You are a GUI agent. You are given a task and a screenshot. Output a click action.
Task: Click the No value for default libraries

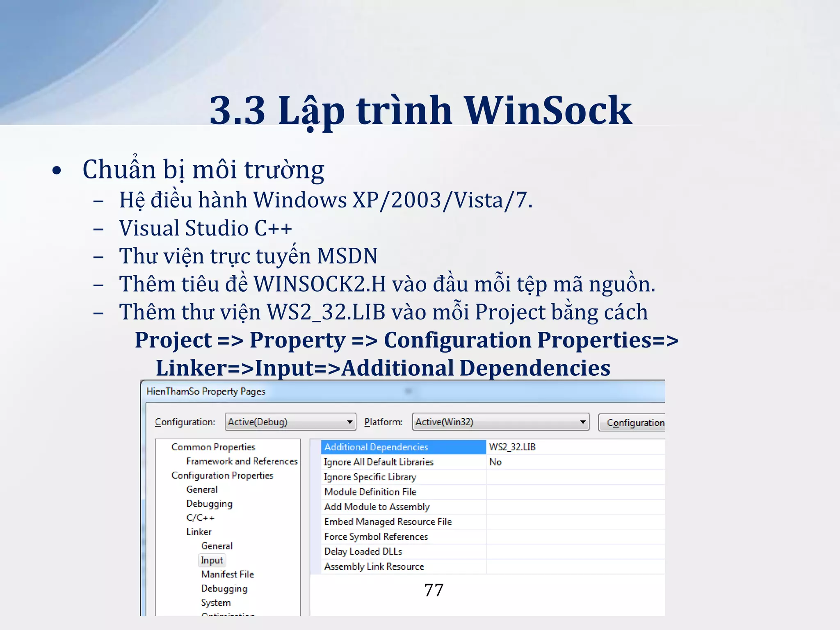pos(575,462)
